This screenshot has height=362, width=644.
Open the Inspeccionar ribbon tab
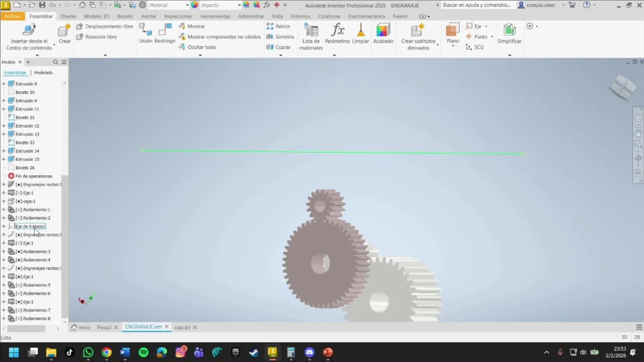click(178, 16)
